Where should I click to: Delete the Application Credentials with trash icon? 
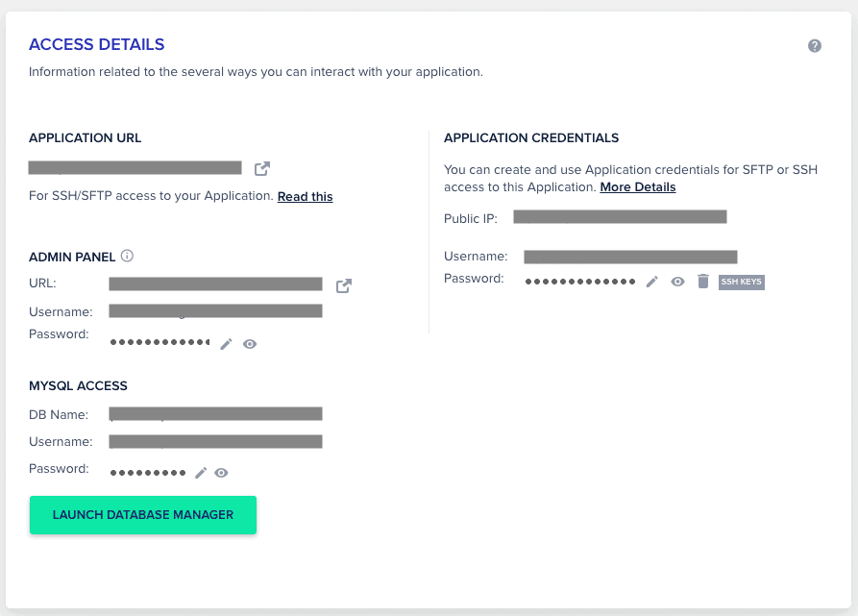coord(703,282)
